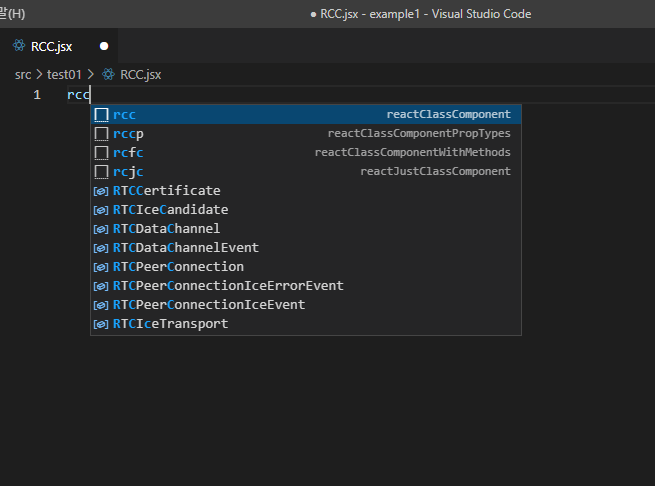The image size is (655, 486).
Task: Click reactClassComponentPropTypes description label
Action: click(x=419, y=134)
